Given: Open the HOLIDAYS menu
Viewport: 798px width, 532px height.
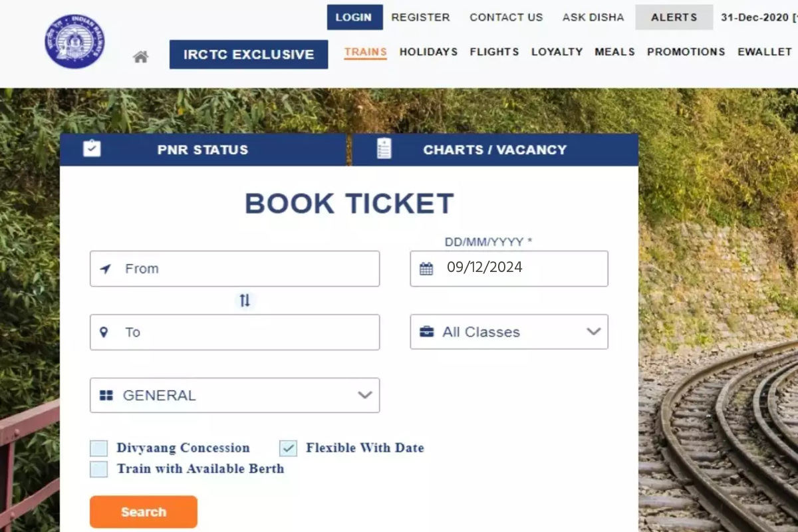Looking at the screenshot, I should (x=428, y=52).
